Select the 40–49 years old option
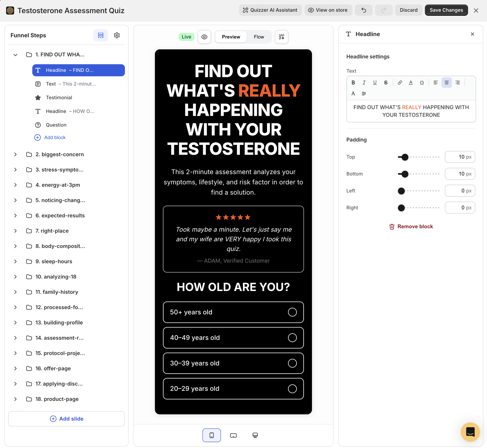This screenshot has height=448, width=487. 233,338
